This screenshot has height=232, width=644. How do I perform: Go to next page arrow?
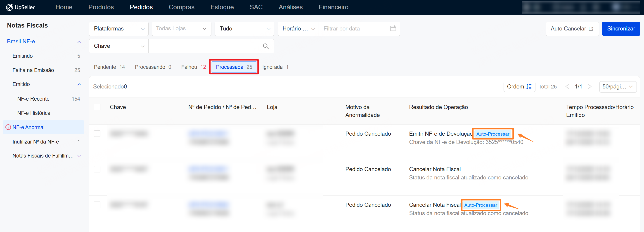(590, 87)
